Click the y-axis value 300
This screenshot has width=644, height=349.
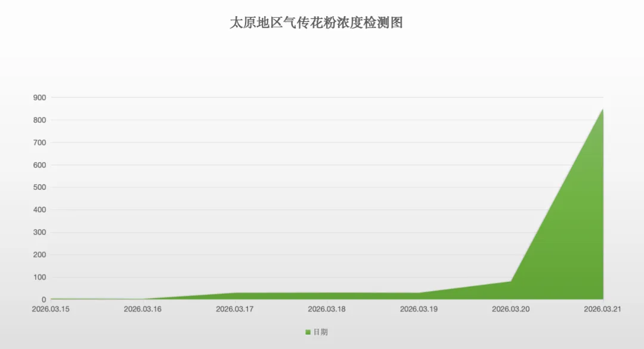coord(39,232)
